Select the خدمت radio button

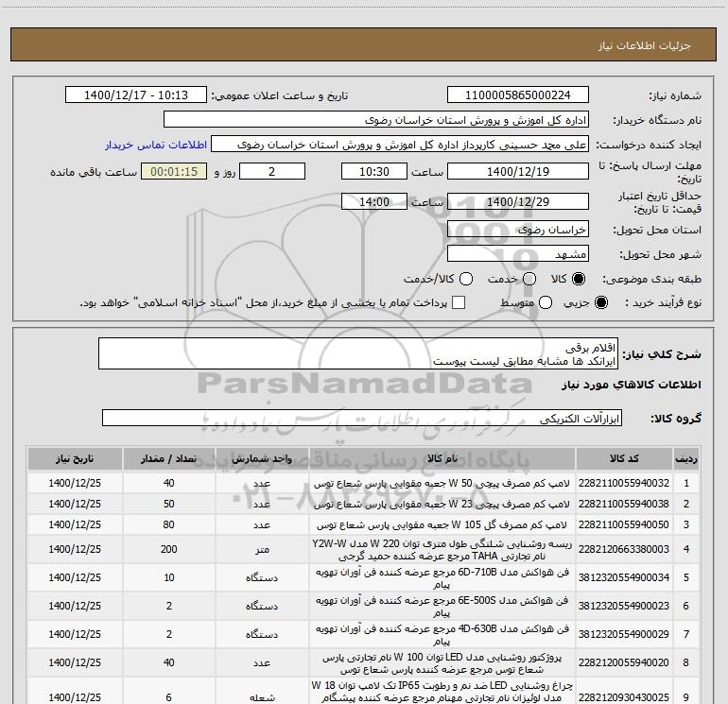(x=529, y=279)
